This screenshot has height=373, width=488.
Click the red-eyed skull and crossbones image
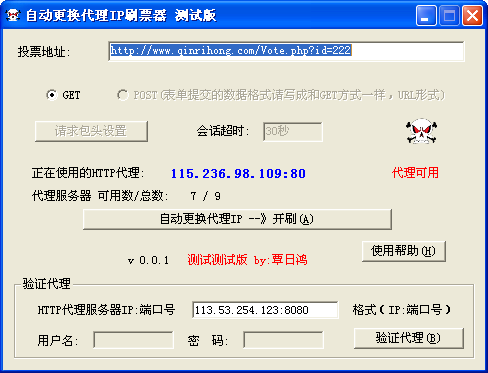pos(421,131)
